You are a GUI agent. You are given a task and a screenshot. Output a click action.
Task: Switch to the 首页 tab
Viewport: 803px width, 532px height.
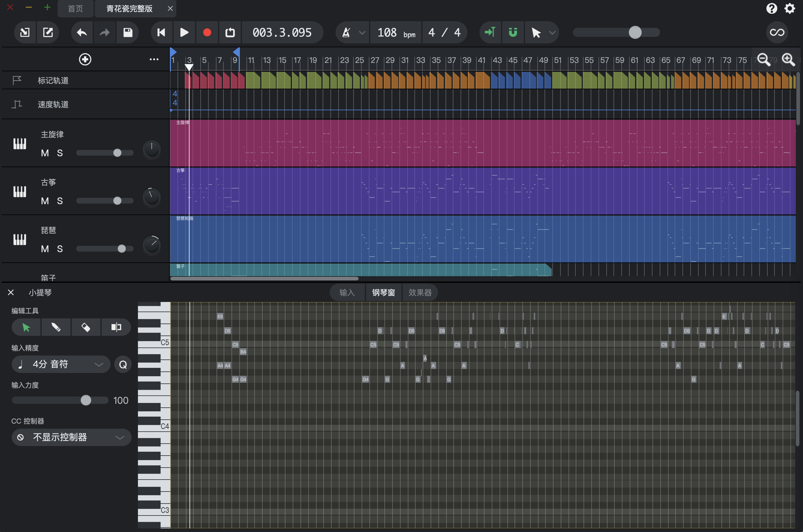click(75, 8)
